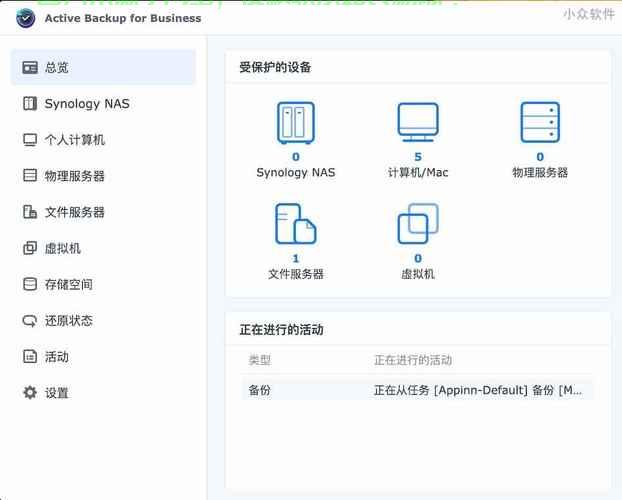Click the 5 count above 计算机/Mac

pos(418,157)
